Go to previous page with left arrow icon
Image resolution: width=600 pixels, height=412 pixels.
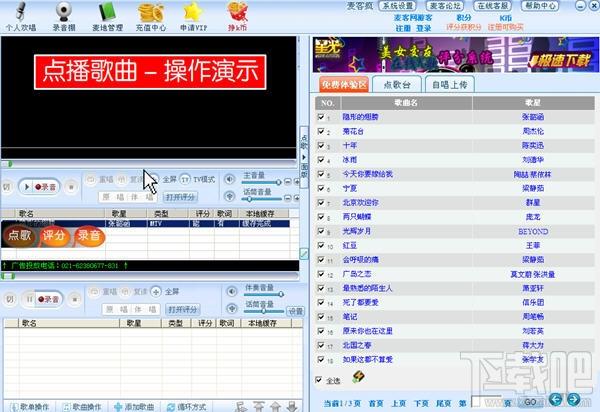click(556, 399)
